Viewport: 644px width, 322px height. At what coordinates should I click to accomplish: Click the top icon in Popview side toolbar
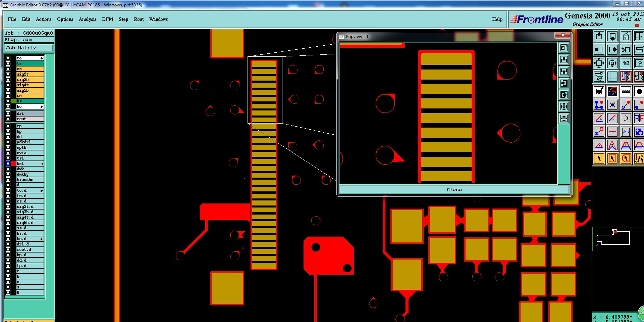coord(564,48)
